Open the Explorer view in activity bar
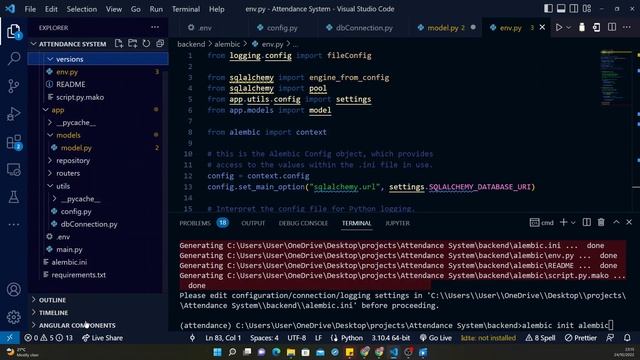 13,31
